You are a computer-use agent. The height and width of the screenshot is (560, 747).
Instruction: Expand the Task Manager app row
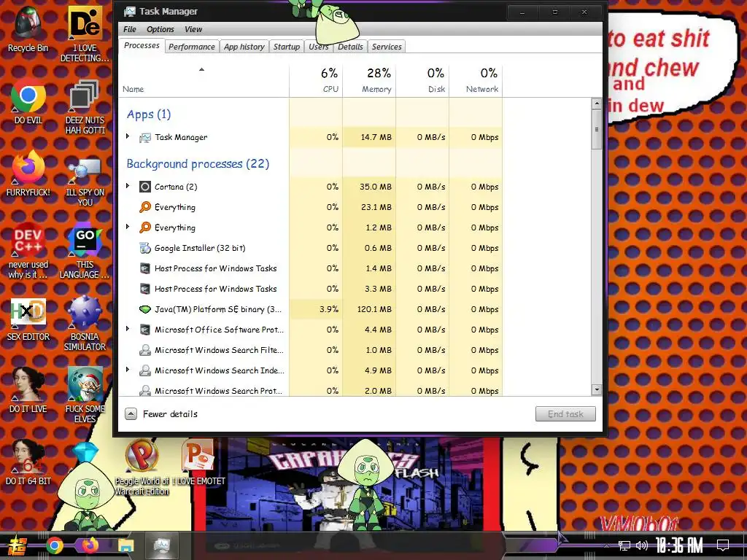128,136
